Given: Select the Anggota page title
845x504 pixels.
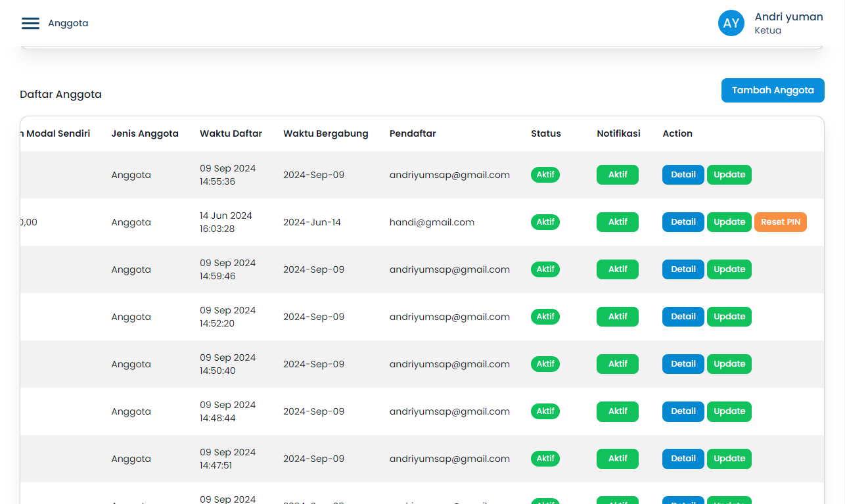Looking at the screenshot, I should coord(68,23).
